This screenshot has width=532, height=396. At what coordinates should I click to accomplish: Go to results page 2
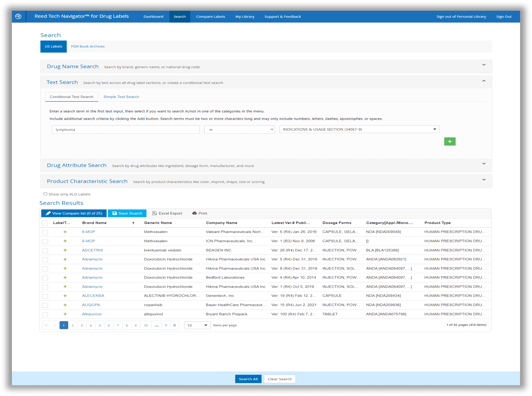click(73, 325)
